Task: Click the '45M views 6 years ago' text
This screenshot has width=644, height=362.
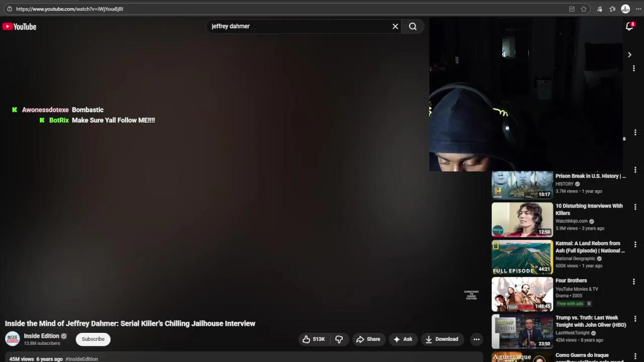Action: click(x=36, y=359)
